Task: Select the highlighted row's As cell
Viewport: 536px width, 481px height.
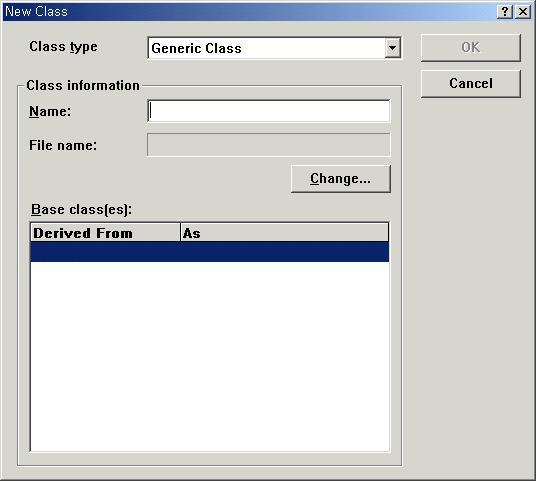Action: pos(284,252)
